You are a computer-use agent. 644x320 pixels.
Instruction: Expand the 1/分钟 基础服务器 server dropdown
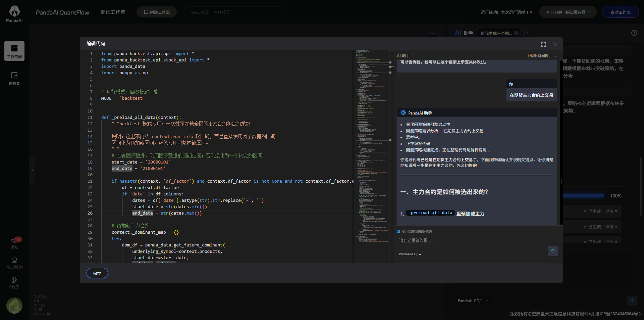click(x=568, y=12)
